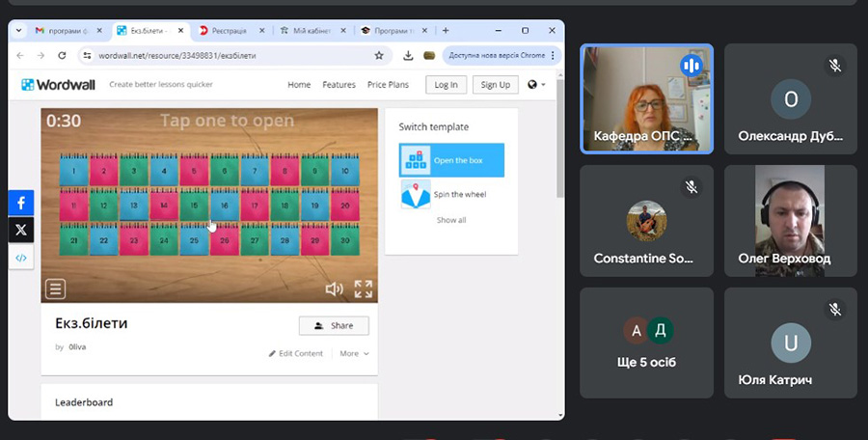Image resolution: width=868 pixels, height=440 pixels.
Task: Select Кафедра ОПС video tile
Action: [x=646, y=98]
